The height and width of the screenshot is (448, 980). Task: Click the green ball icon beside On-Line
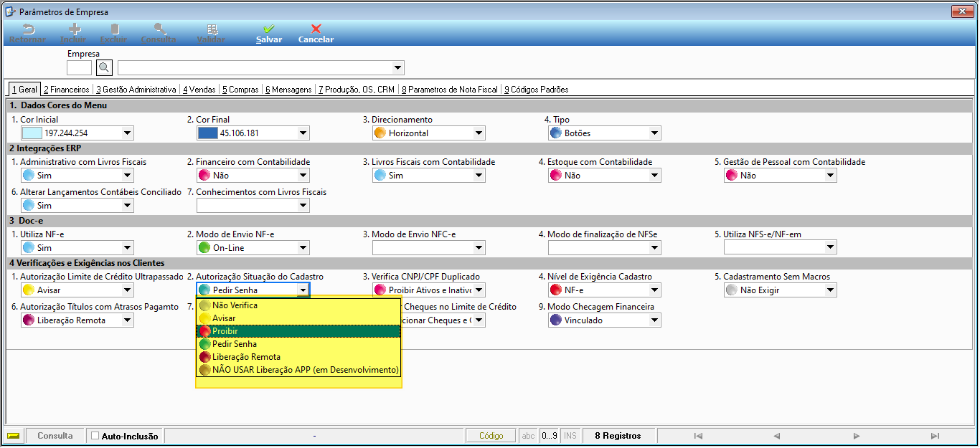(x=204, y=248)
